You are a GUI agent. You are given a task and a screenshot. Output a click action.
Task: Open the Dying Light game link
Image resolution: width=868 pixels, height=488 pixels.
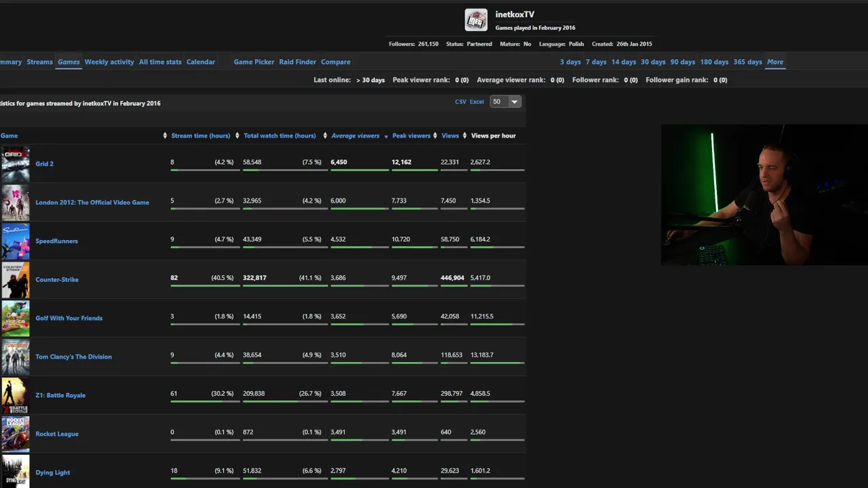[x=53, y=473]
